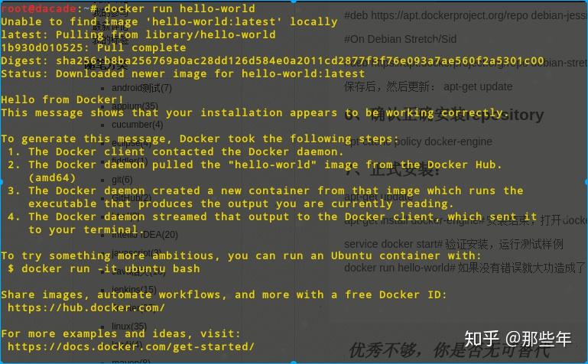Screen dimensions: 588x364
Task: Open the git(6) category link
Action: pos(122,180)
